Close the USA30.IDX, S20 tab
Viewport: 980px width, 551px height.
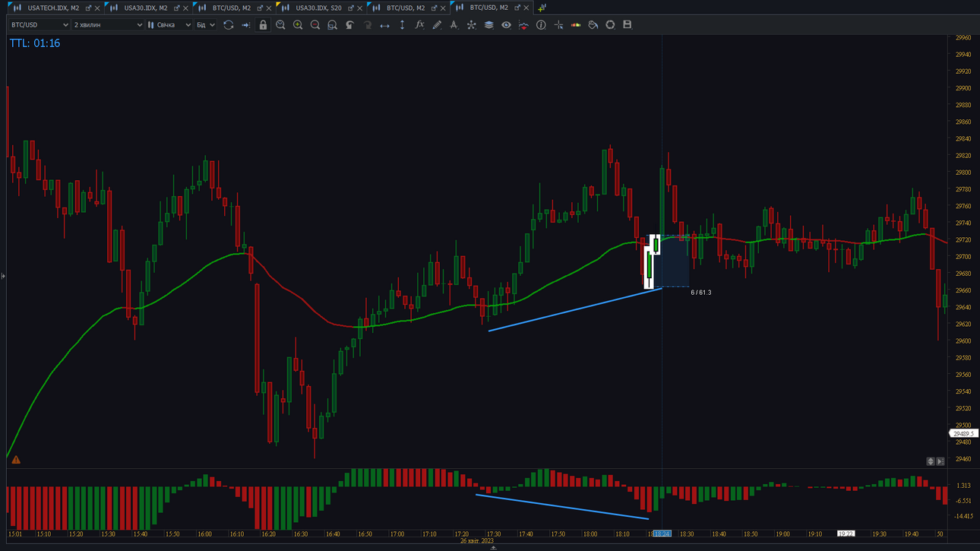tap(359, 8)
